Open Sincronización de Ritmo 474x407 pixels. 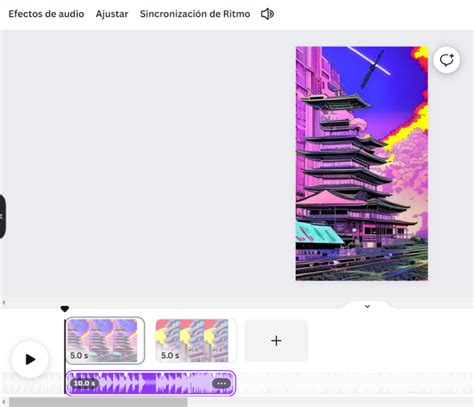pyautogui.click(x=195, y=14)
